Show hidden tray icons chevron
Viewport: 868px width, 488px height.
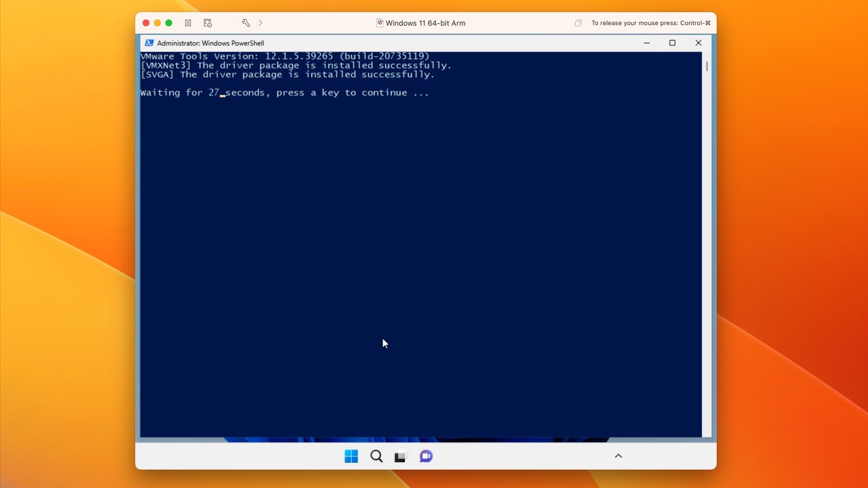[x=618, y=456]
